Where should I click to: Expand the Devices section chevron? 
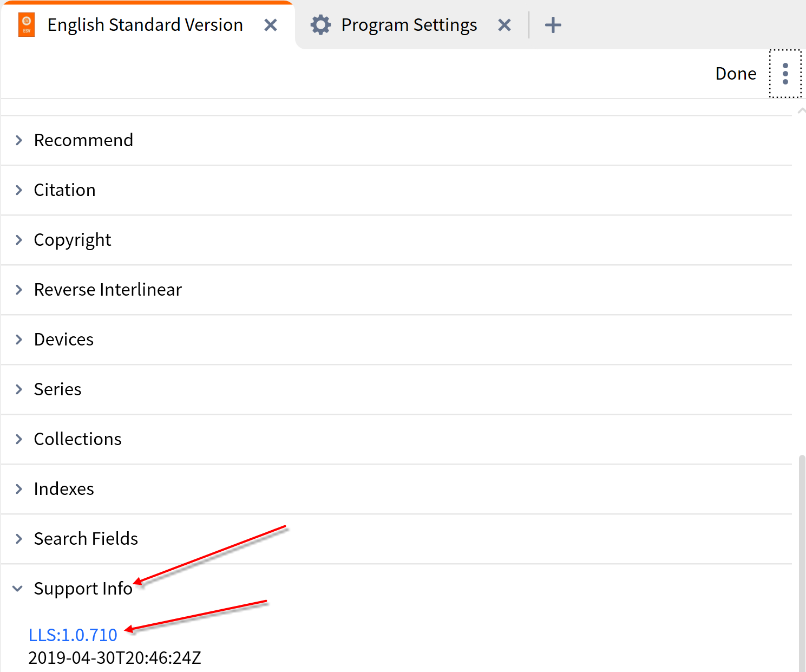point(19,340)
